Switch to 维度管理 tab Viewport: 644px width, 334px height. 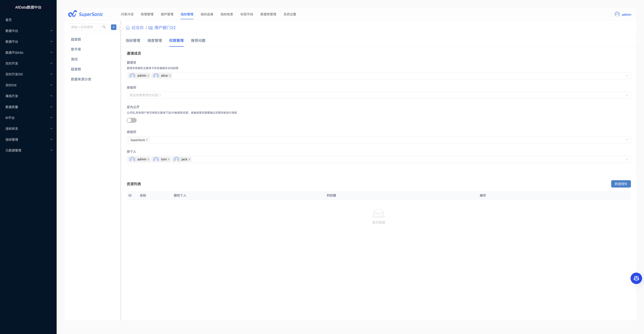155,41
